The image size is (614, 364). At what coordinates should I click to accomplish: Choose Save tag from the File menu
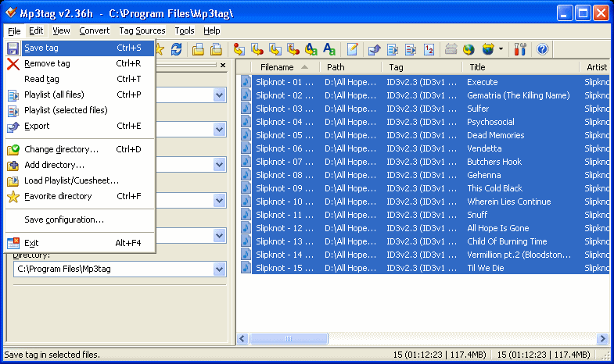(81, 48)
